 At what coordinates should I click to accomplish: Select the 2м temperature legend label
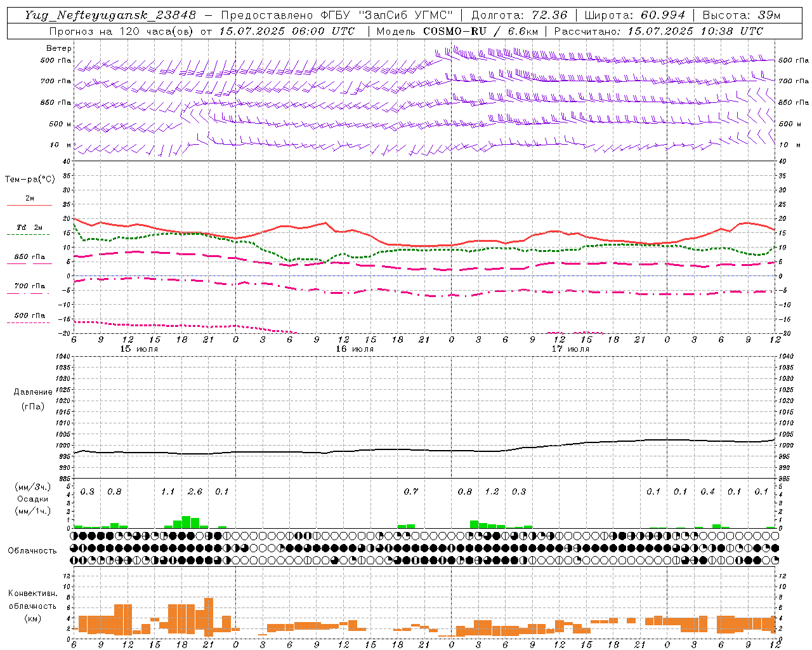(x=30, y=198)
